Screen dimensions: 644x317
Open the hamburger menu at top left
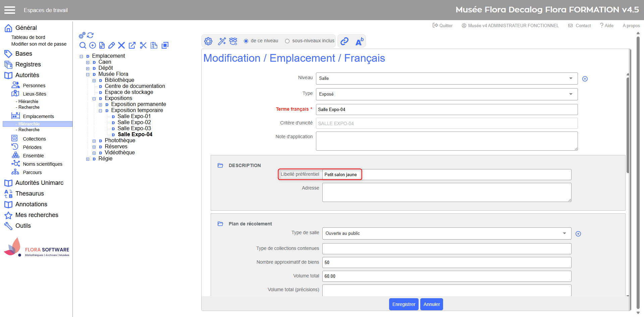pos(10,10)
